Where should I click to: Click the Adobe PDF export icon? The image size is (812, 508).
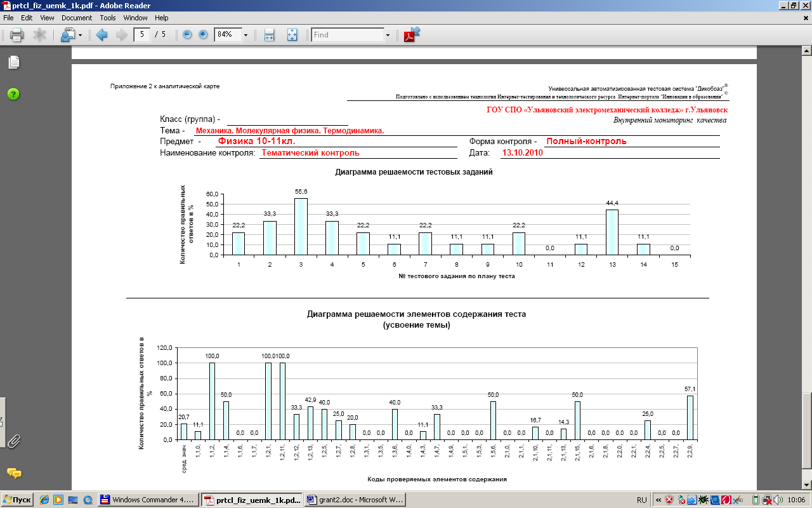[x=412, y=34]
